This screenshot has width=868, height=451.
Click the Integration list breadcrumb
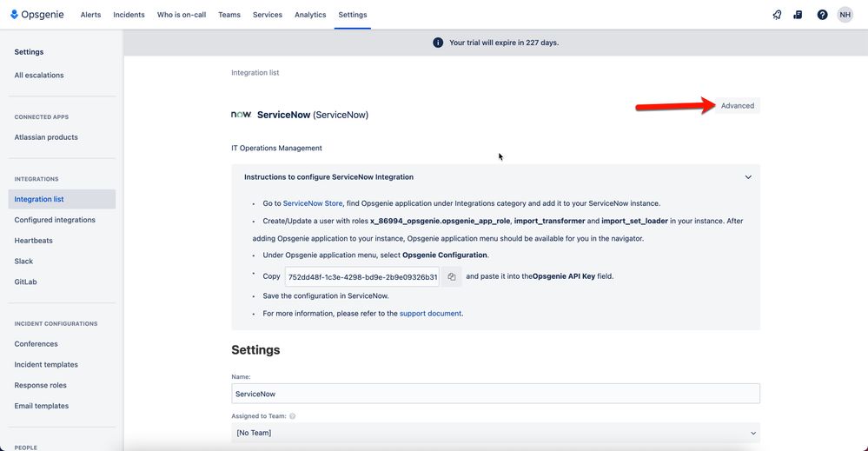click(x=255, y=72)
